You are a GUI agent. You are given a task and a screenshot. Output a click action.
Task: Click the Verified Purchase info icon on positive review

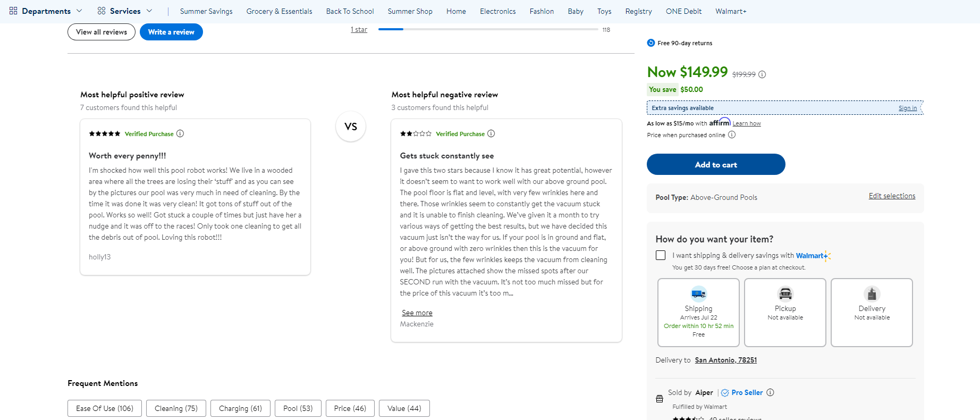(180, 133)
